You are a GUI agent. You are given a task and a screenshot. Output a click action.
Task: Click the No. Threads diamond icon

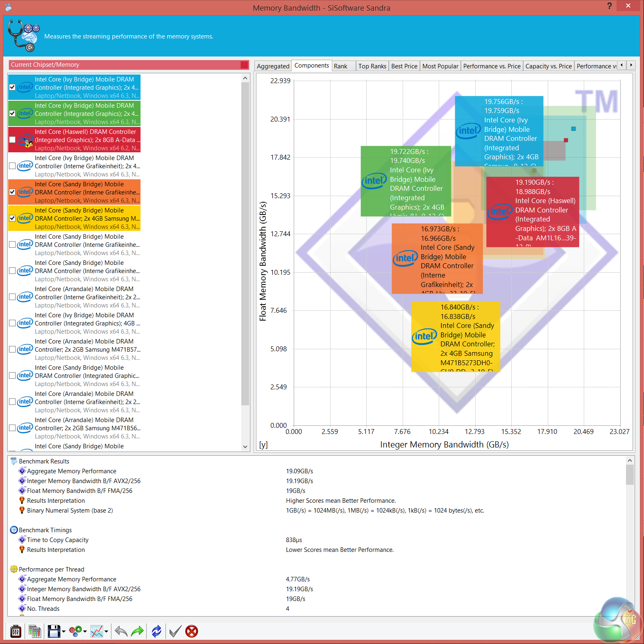pos(22,608)
